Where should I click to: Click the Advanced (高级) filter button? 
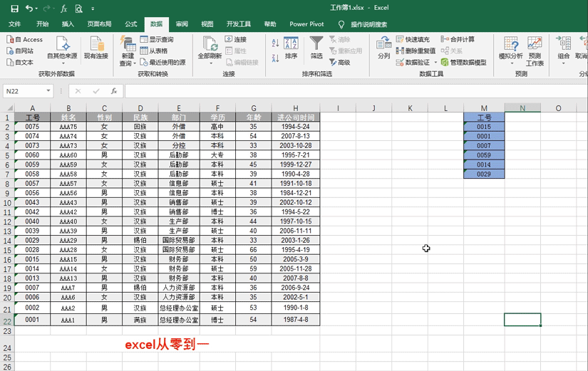pos(339,63)
